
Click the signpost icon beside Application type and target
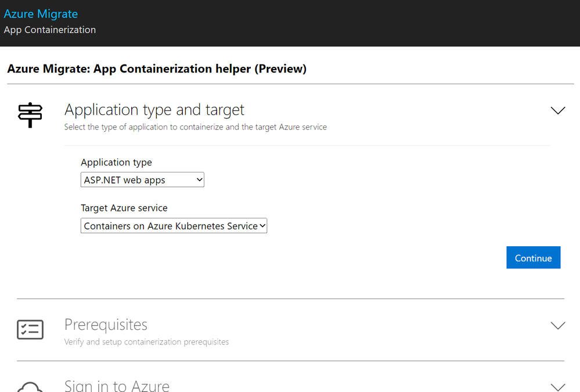(x=30, y=114)
